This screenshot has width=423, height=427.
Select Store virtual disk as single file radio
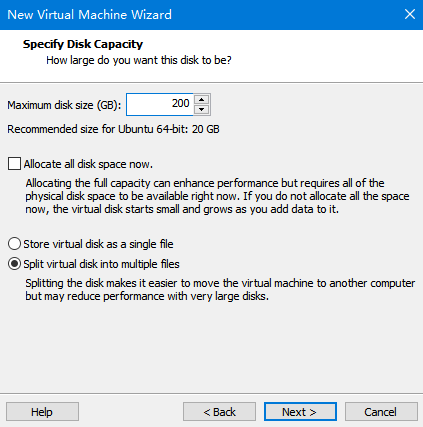pyautogui.click(x=14, y=244)
